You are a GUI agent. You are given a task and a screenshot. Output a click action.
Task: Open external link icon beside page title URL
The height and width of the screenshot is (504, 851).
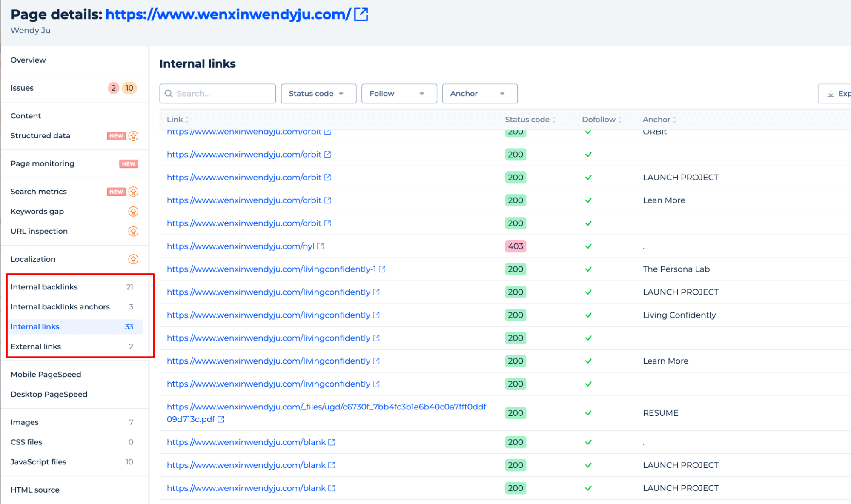point(361,14)
